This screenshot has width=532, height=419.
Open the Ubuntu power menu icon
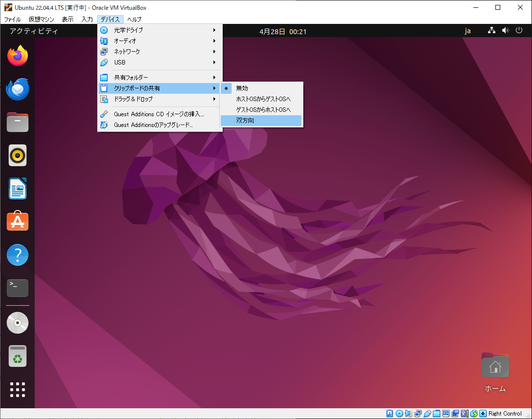519,31
